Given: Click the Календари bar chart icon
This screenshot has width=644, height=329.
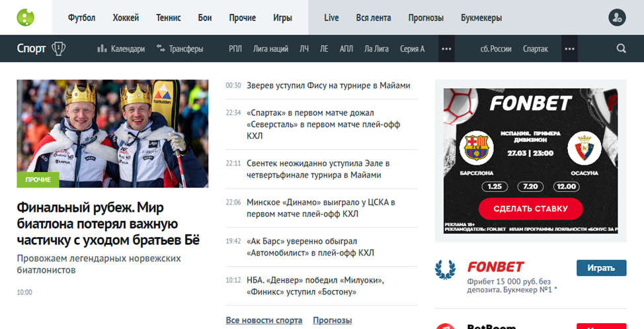Looking at the screenshot, I should [102, 48].
